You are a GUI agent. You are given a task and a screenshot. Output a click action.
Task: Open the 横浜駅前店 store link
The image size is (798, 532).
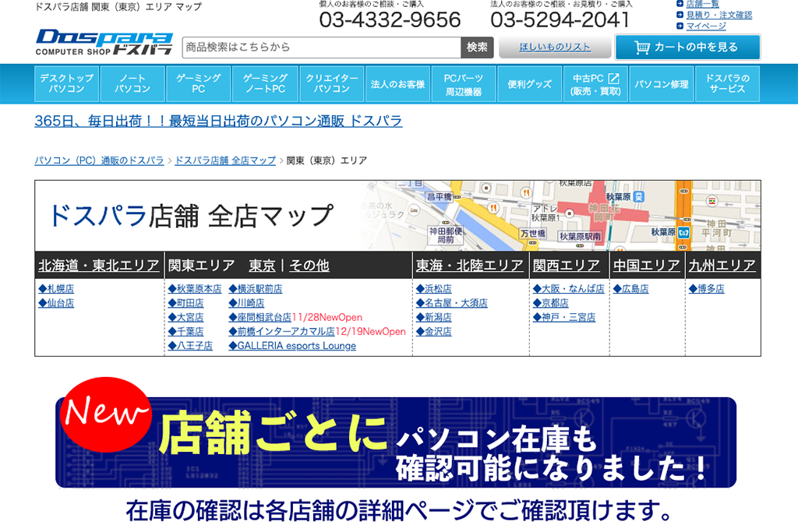point(256,289)
